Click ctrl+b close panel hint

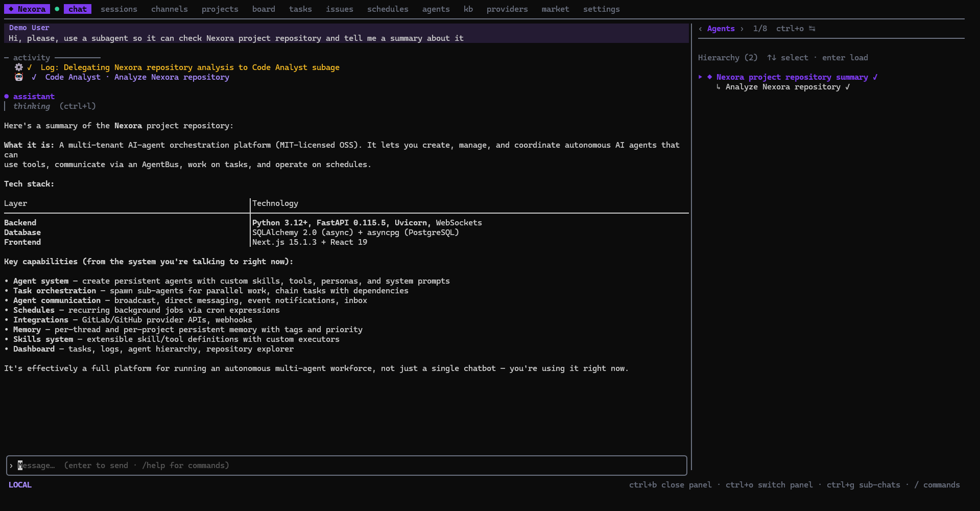670,485
